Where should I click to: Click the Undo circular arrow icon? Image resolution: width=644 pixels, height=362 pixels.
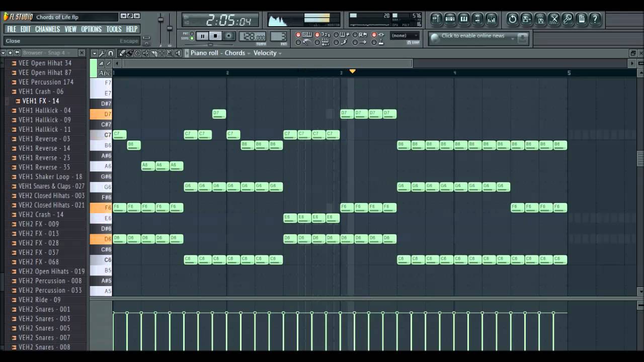pyautogui.click(x=512, y=19)
